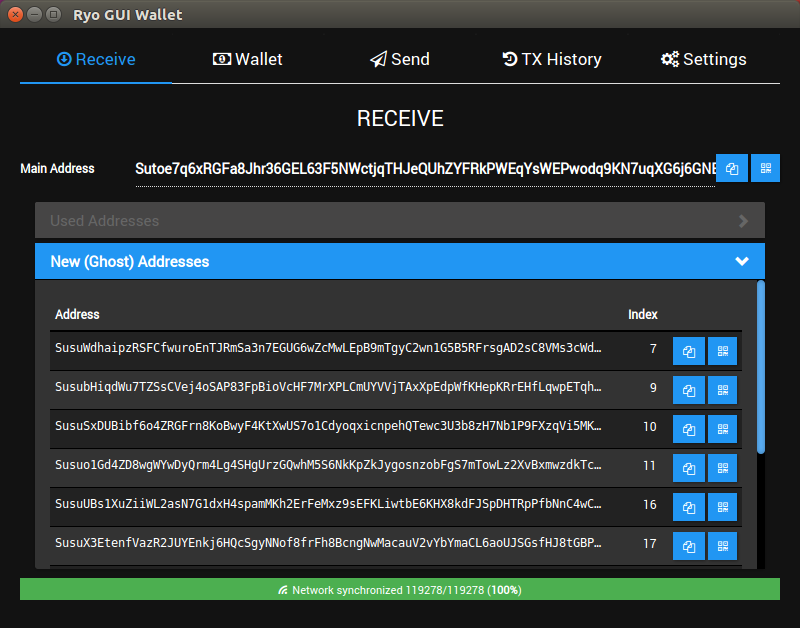Open the TX History tab
This screenshot has width=800, height=628.
click(x=552, y=59)
